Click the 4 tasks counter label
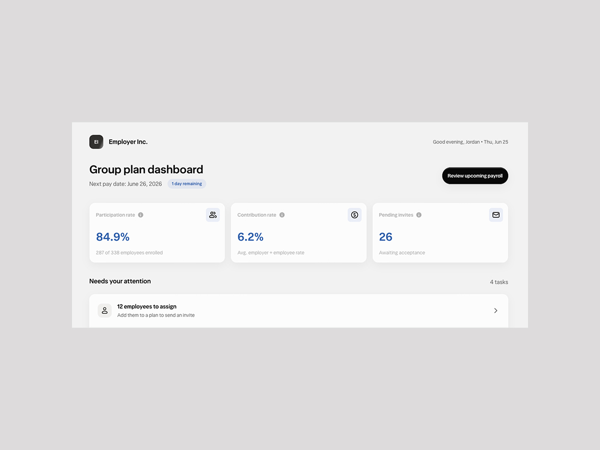This screenshot has width=600, height=450. click(499, 282)
